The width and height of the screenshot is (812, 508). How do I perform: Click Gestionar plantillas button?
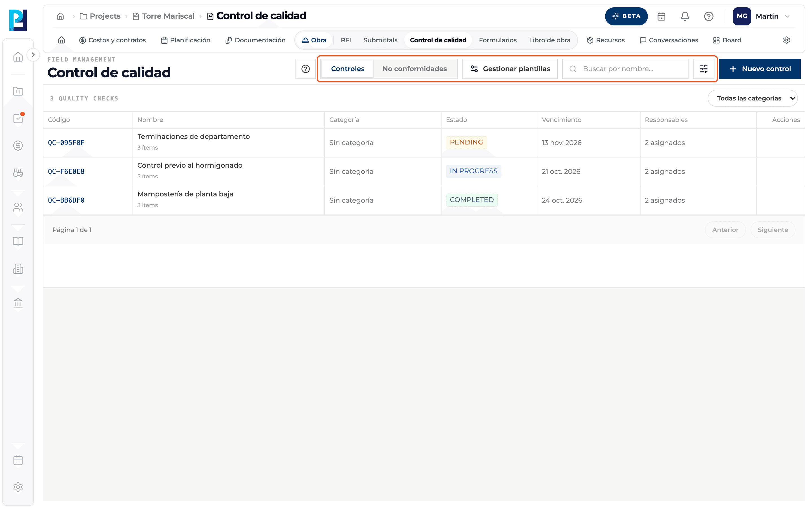(x=510, y=69)
